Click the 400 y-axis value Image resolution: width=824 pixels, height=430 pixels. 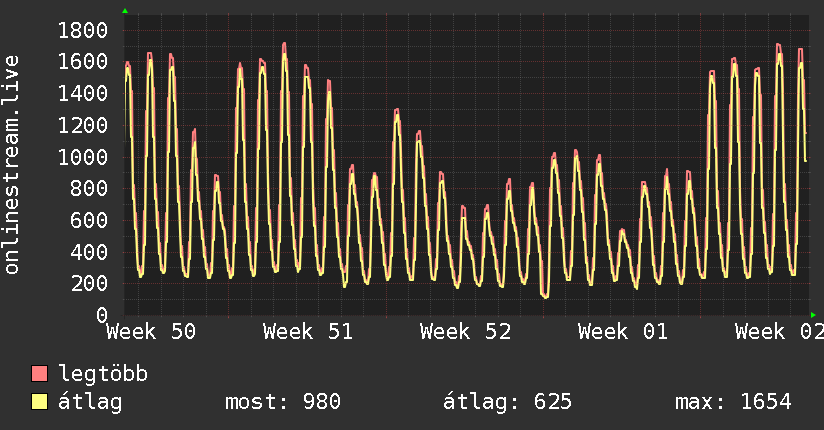pyautogui.click(x=89, y=252)
